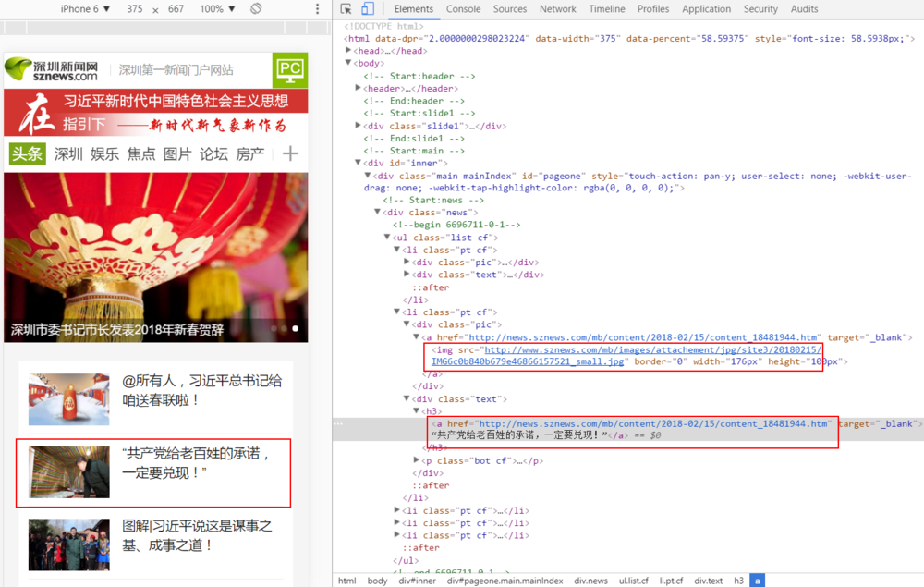Expand the p class bot cf node
Image resolution: width=924 pixels, height=587 pixels.
tap(417, 460)
